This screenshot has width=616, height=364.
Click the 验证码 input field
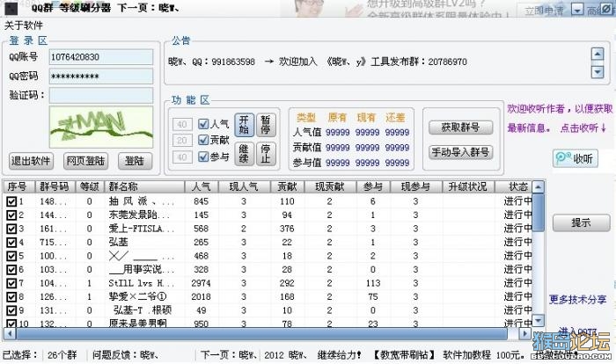click(x=101, y=96)
